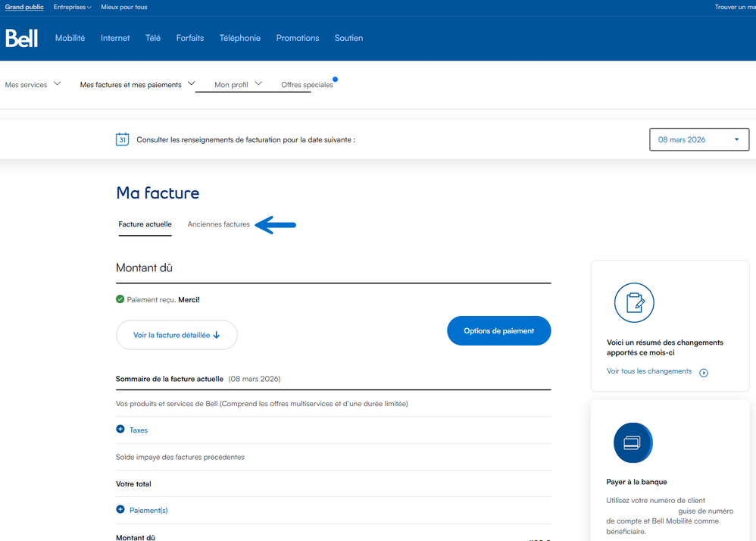
Task: Open Télé navigation item
Action: [x=153, y=38]
